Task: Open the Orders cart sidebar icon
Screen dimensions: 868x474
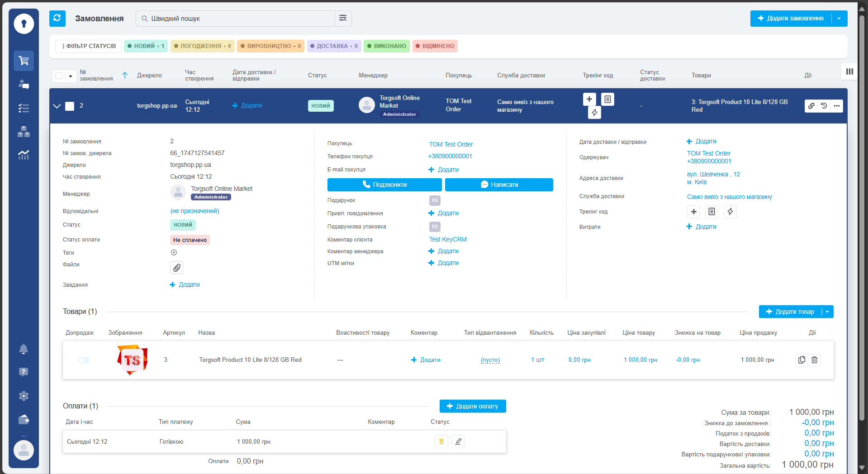Action: (24, 61)
